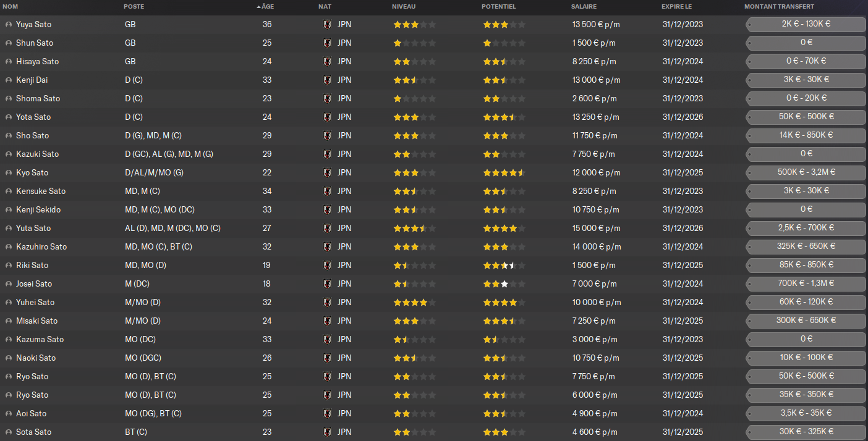Click the person icon beside Naoki Sato

9,358
